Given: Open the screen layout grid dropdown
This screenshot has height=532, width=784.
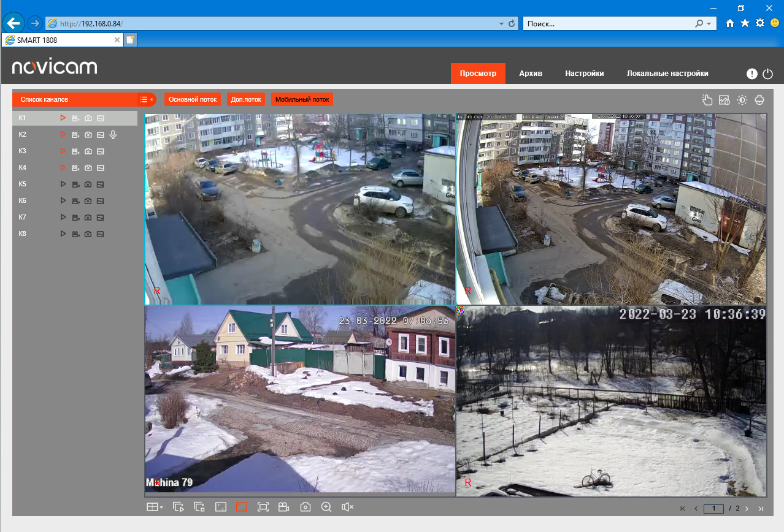Looking at the screenshot, I should 155,507.
